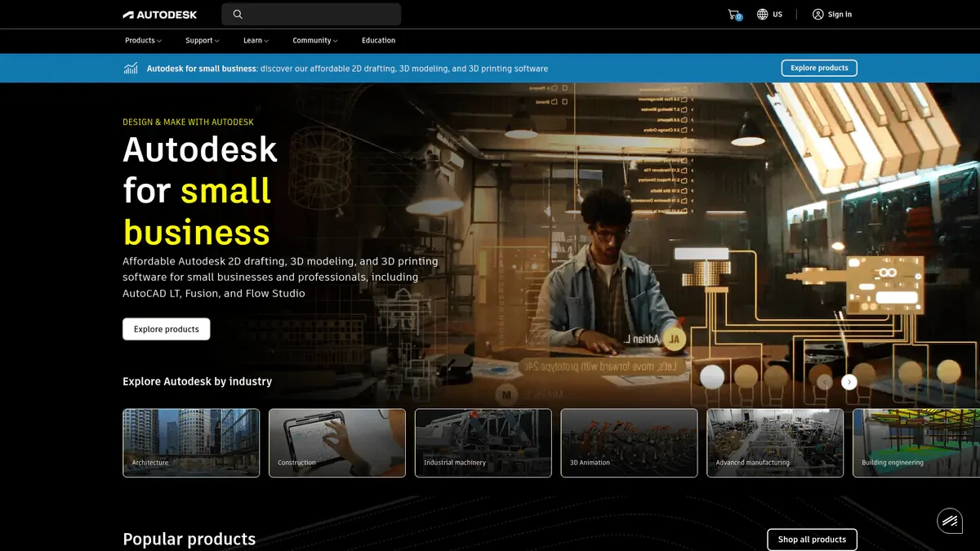This screenshot has height=551, width=980.
Task: Click the previous arrow in industry carousel
Action: (825, 381)
